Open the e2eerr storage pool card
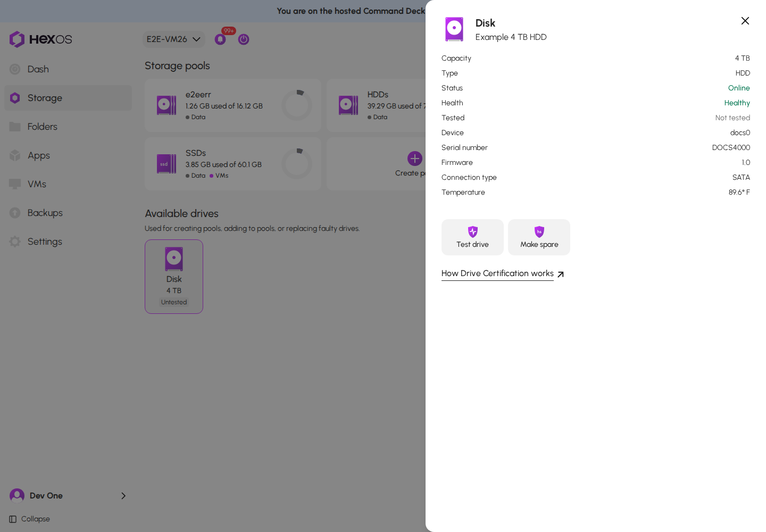The height and width of the screenshot is (532, 766). pyautogui.click(x=233, y=105)
